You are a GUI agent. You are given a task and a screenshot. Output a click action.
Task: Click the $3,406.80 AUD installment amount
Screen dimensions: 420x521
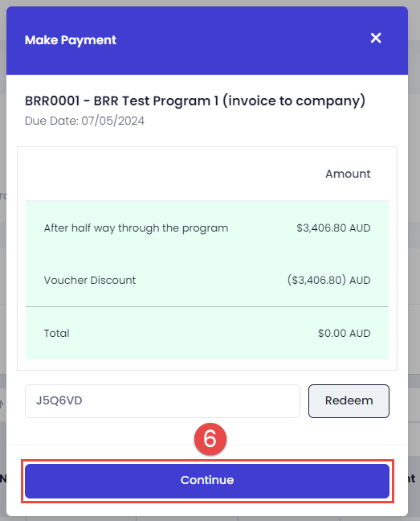pos(333,228)
